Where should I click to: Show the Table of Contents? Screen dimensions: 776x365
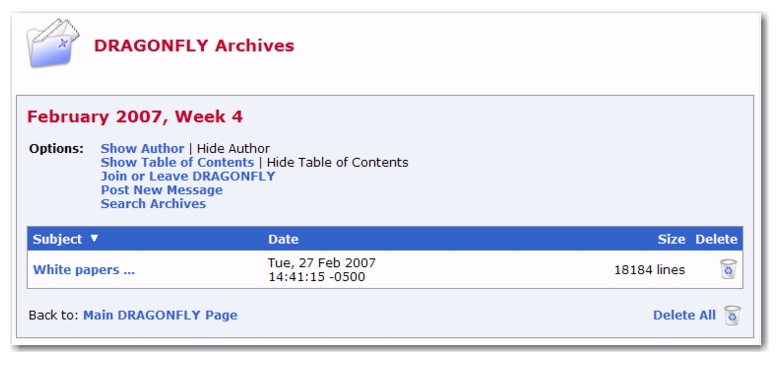[x=177, y=162]
